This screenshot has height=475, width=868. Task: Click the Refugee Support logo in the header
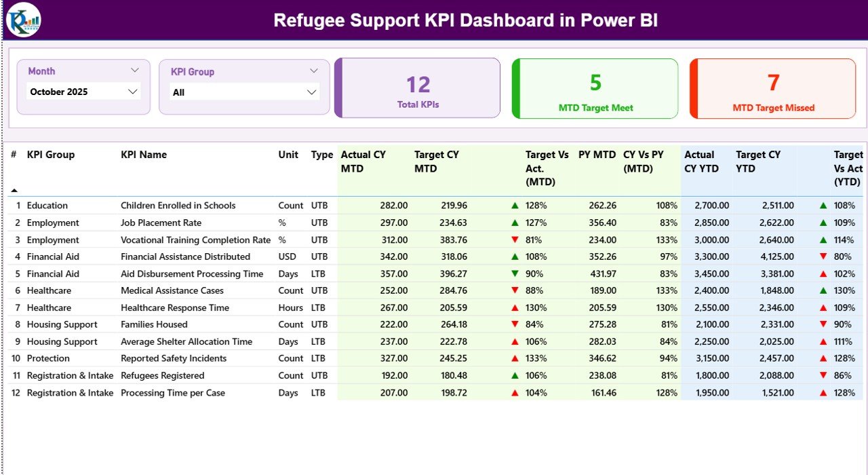click(22, 20)
